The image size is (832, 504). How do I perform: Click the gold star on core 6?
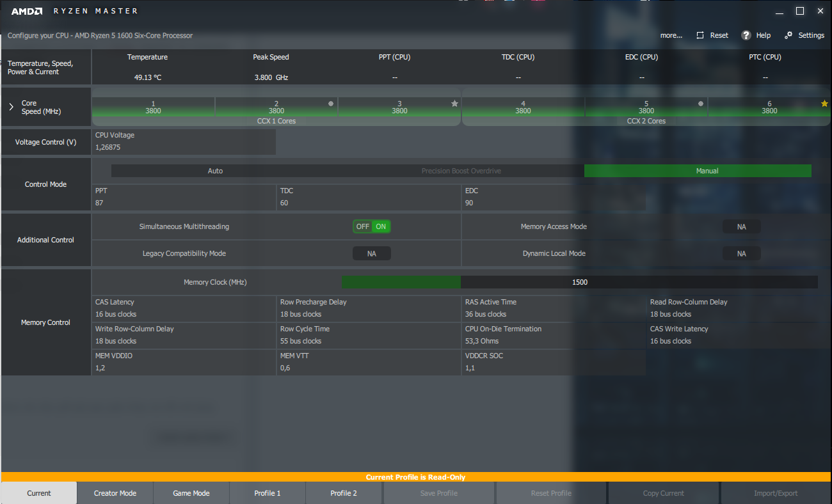(x=824, y=103)
